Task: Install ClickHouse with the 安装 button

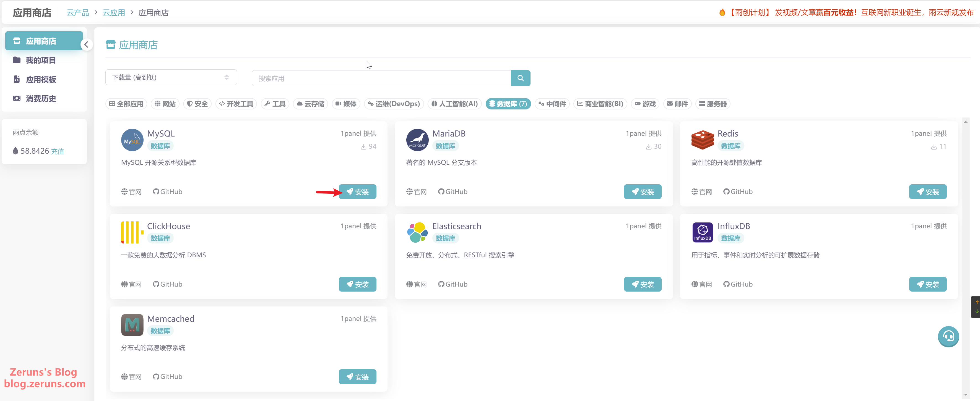Action: [x=357, y=284]
